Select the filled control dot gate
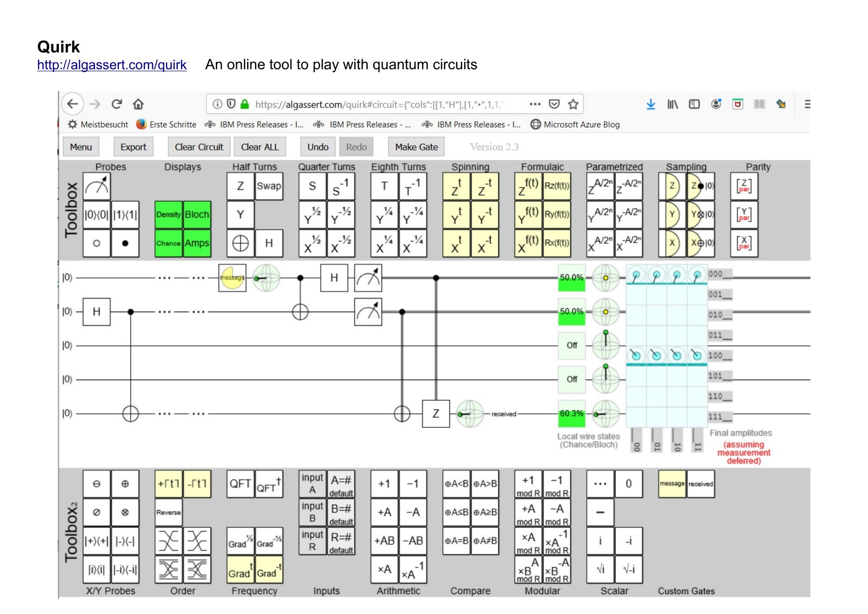 125,243
